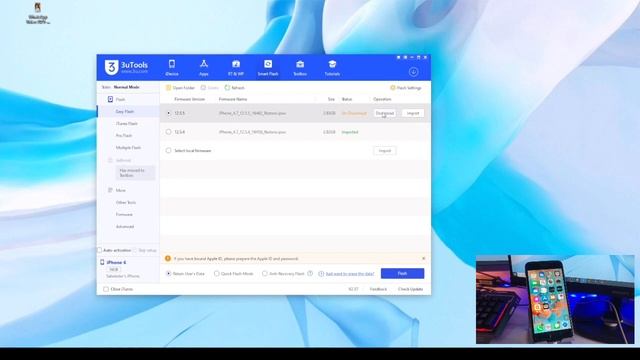
Task: Click the Status column header
Action: click(x=347, y=99)
